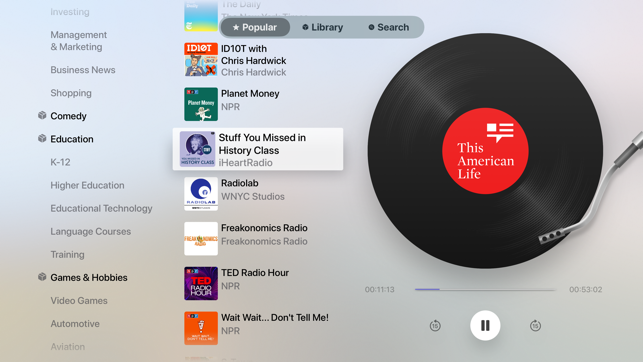Switch to the Popular tab
643x362 pixels.
[x=255, y=27]
